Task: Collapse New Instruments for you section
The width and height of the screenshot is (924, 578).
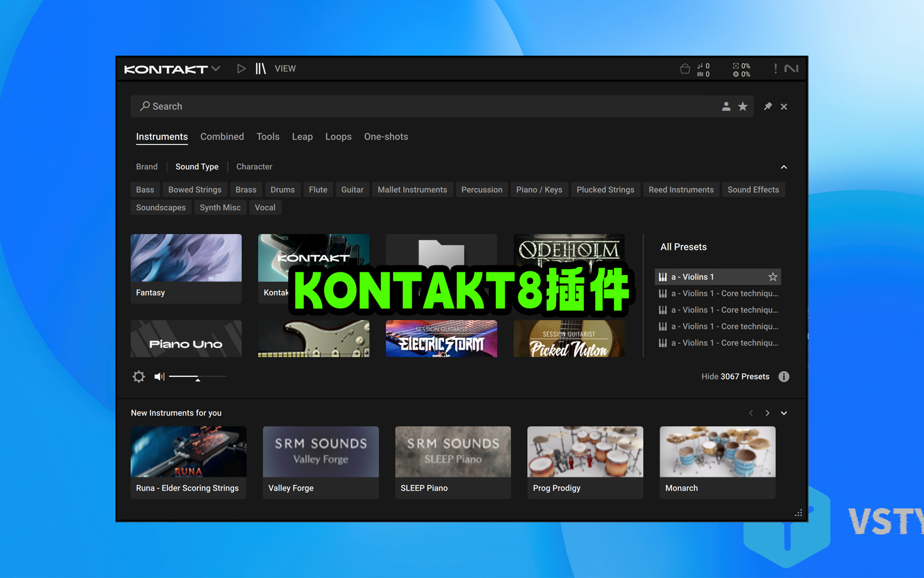Action: 783,413
